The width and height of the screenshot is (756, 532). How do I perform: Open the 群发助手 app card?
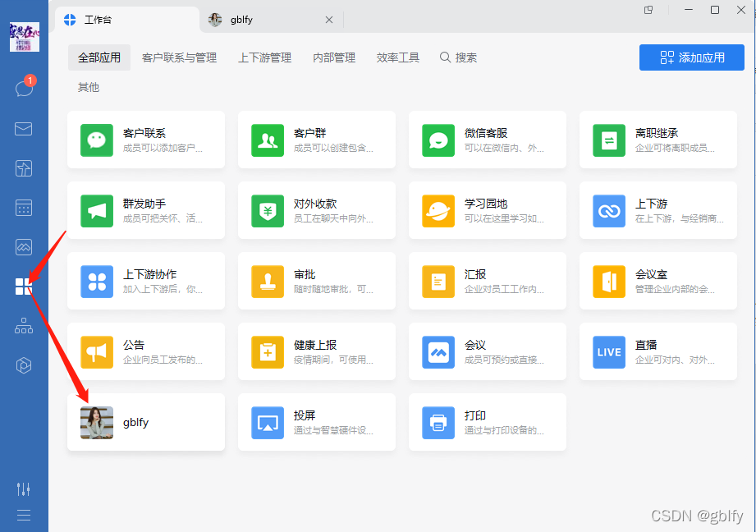pos(146,210)
